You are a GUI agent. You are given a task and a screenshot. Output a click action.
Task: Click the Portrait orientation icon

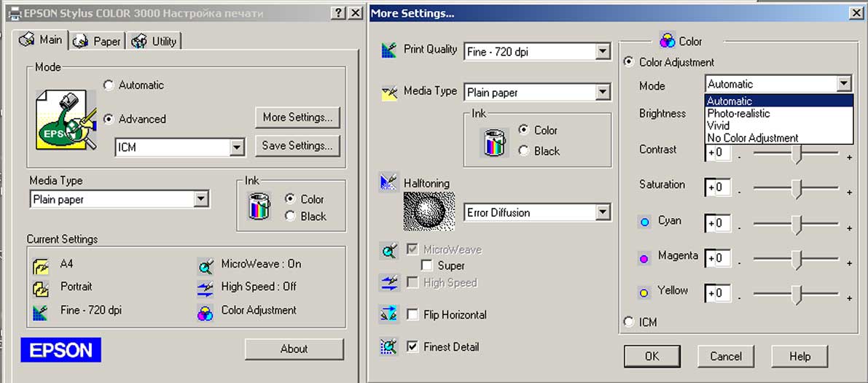(x=41, y=288)
